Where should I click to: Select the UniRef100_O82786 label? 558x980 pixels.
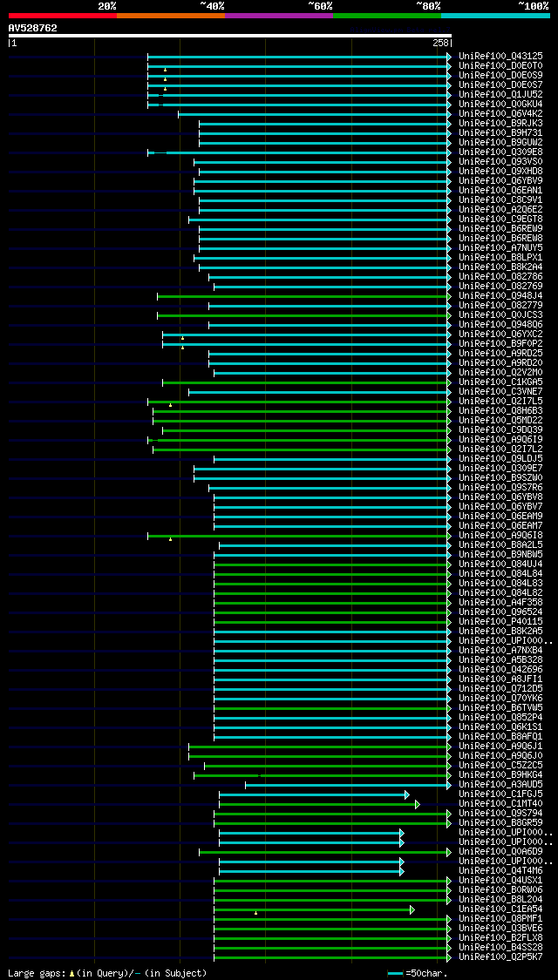[x=500, y=277]
